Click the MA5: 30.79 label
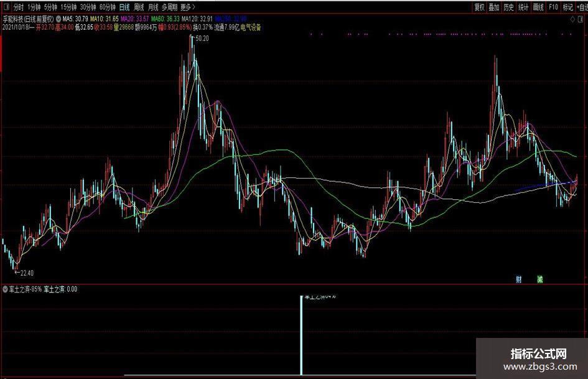The height and width of the screenshot is (379, 588). [x=75, y=19]
